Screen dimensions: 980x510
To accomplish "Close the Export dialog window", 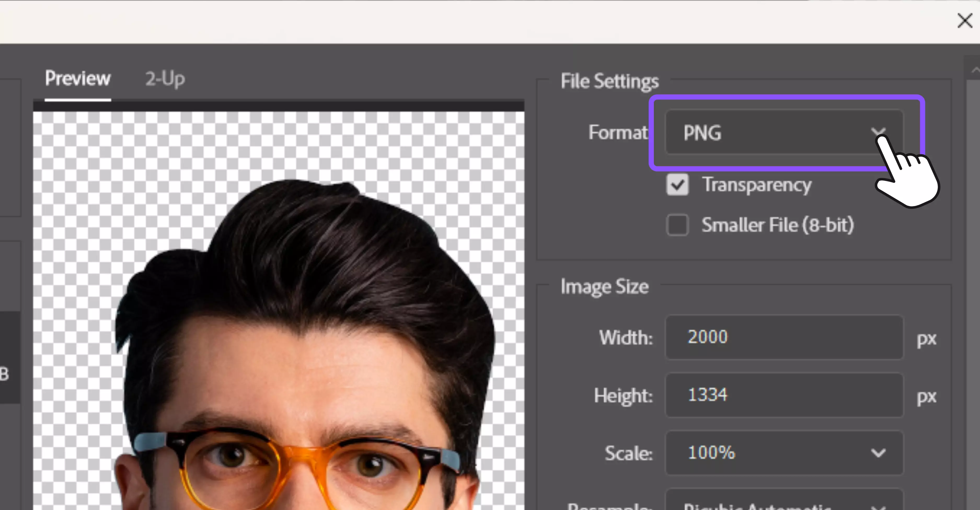I will (965, 21).
